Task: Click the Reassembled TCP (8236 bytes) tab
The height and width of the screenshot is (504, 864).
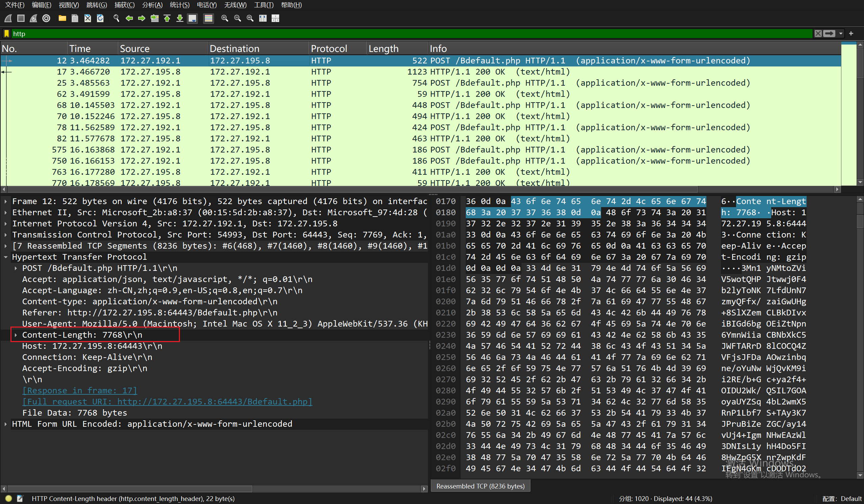Action: pyautogui.click(x=480, y=486)
